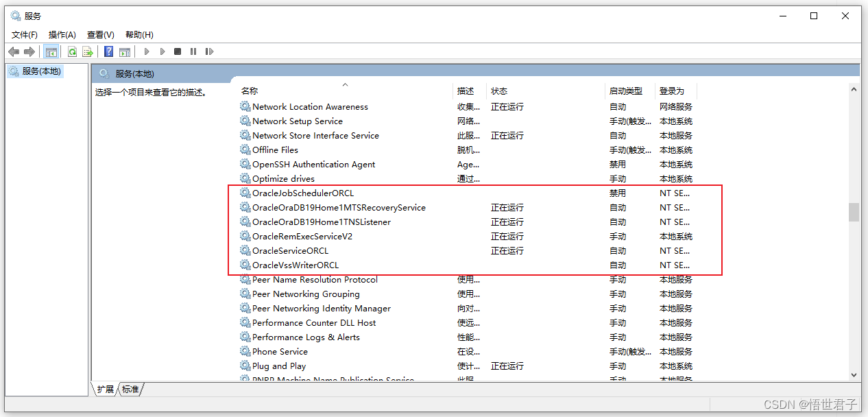
Task: Click 网络服务 logon of Network Location Awareness
Action: 676,106
